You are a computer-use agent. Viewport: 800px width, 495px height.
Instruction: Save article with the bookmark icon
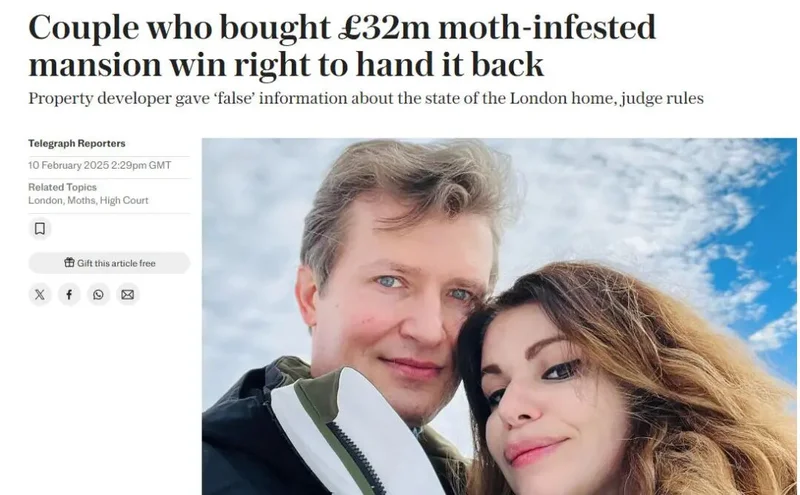pyautogui.click(x=40, y=228)
